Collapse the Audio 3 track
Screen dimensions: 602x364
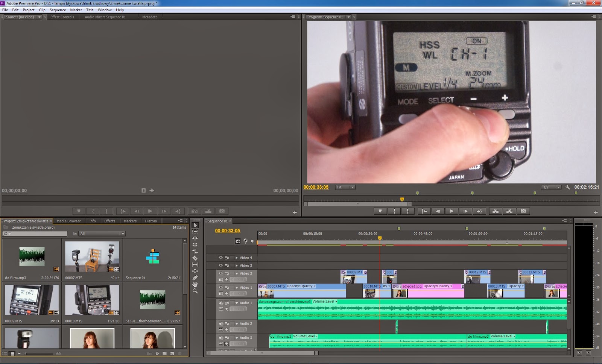237,338
